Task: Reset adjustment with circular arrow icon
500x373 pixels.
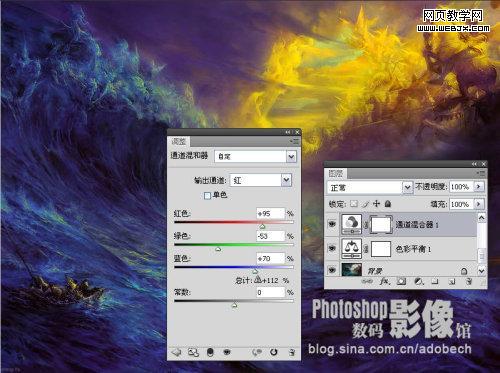Action: (274, 352)
